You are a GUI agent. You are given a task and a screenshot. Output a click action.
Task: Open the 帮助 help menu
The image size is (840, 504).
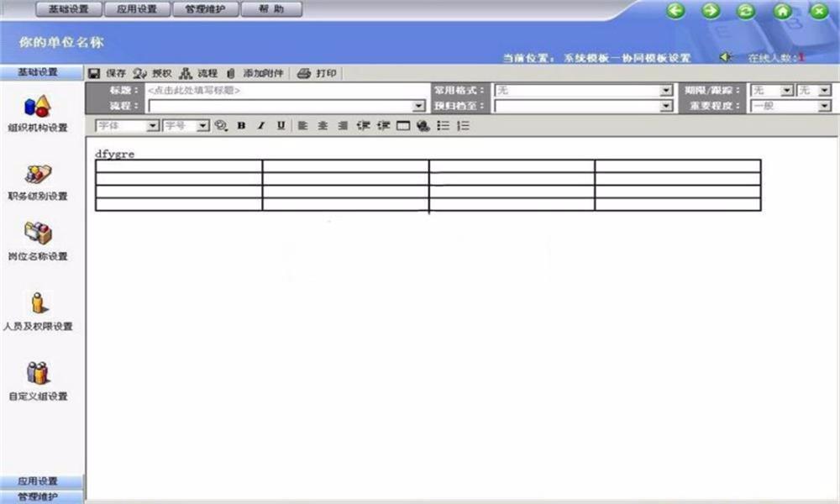271,9
